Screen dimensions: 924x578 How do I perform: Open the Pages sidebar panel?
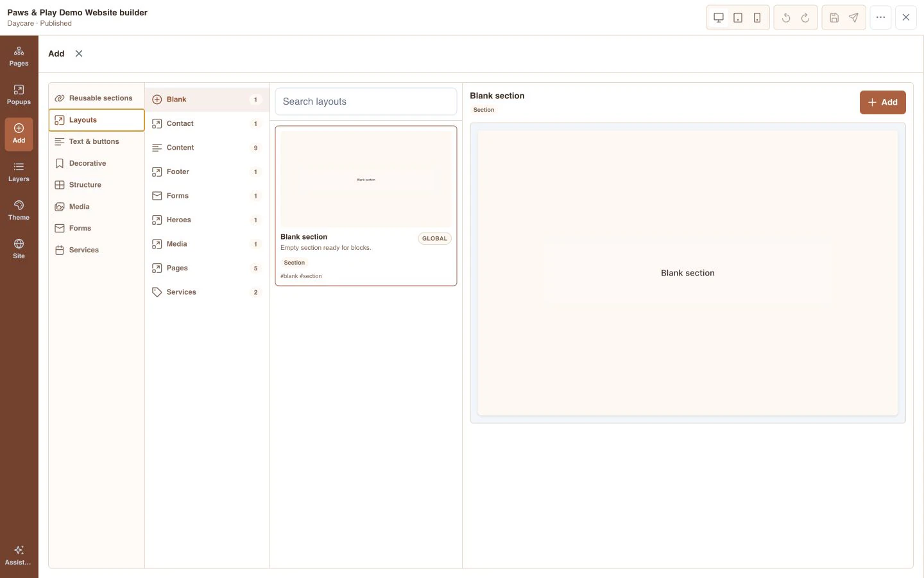[19, 57]
